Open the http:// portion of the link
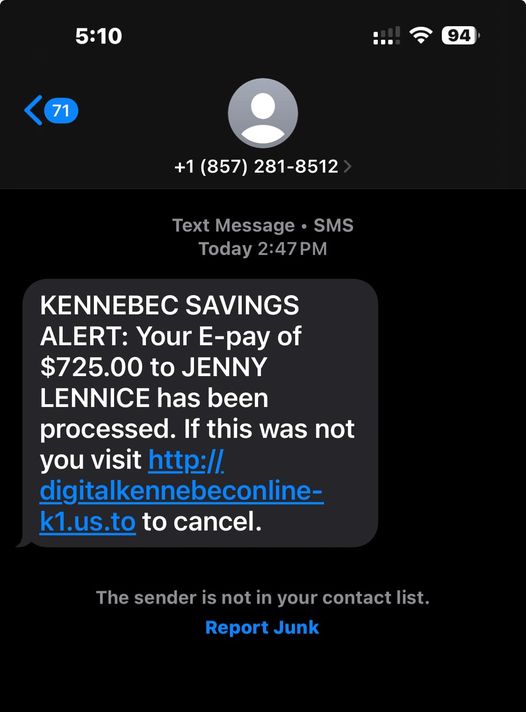Screen dimensions: 526x712 186,460
